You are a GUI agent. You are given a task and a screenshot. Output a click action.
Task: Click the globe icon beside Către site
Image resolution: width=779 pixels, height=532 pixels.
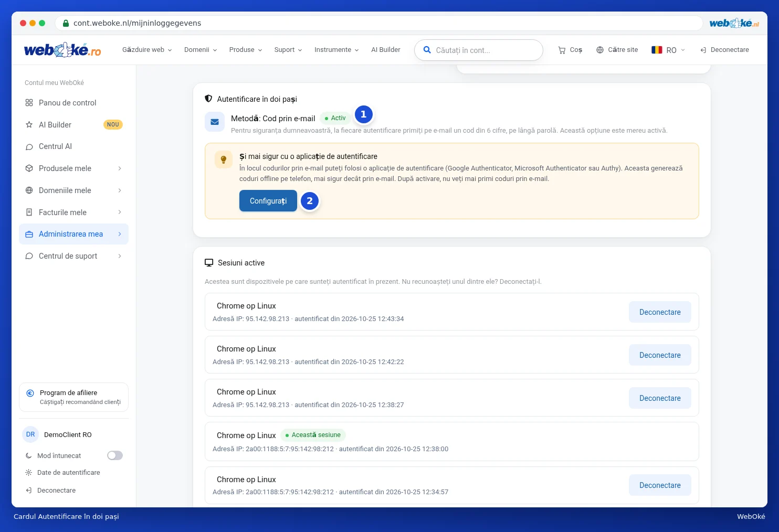[x=600, y=50]
